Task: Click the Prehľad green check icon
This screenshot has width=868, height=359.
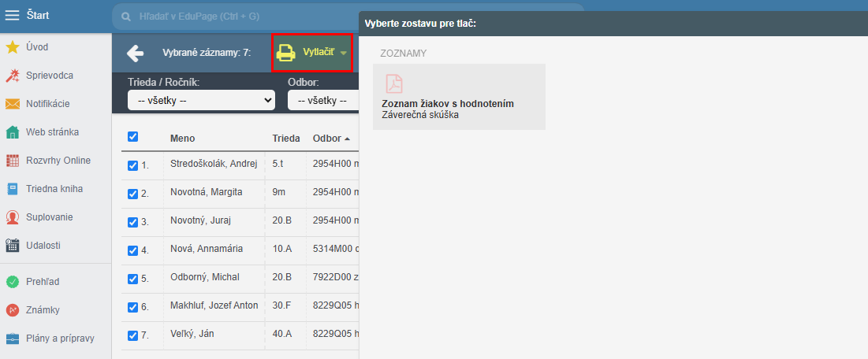Action: pos(12,282)
